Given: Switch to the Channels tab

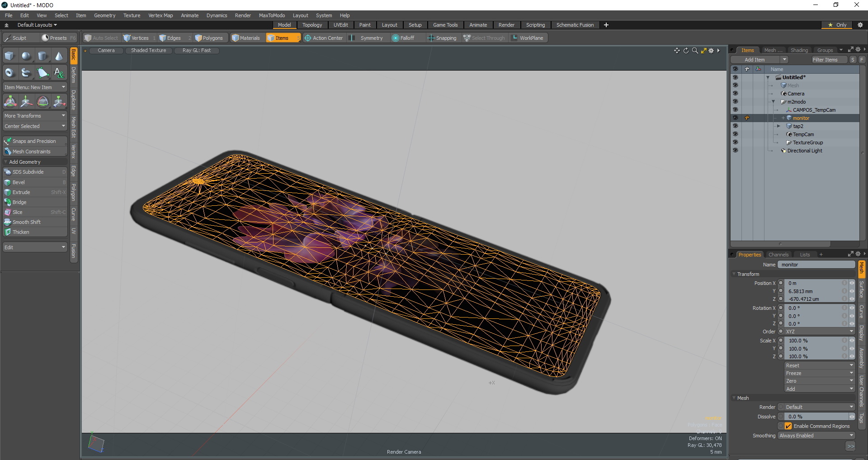Looking at the screenshot, I should tap(778, 255).
